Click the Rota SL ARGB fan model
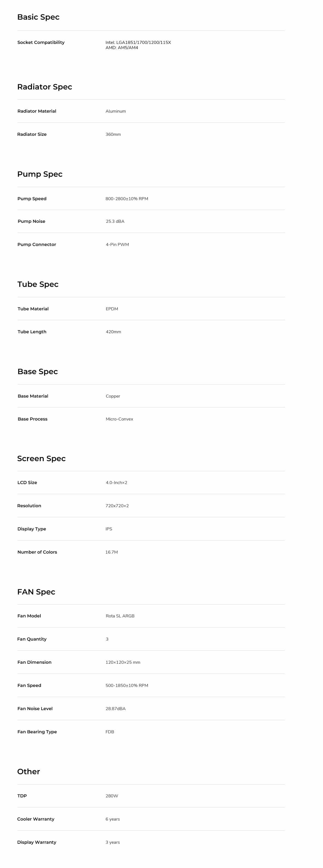This screenshot has width=323, height=868. (x=120, y=616)
